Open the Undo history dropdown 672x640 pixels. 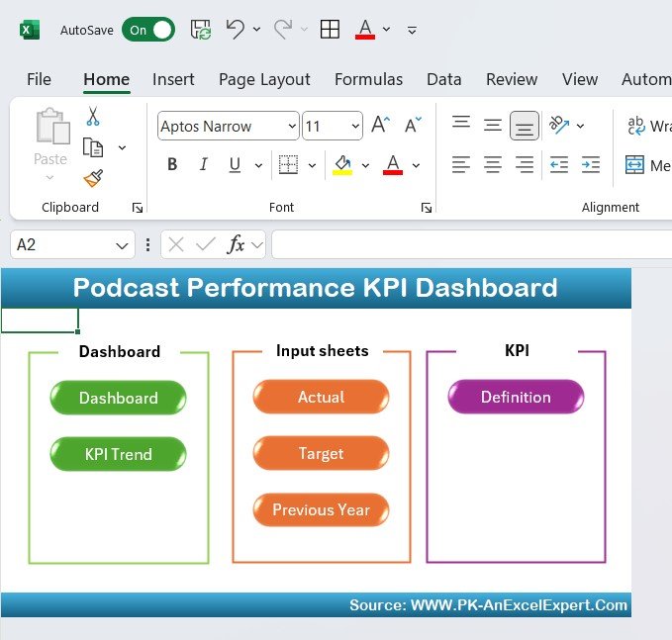point(256,29)
